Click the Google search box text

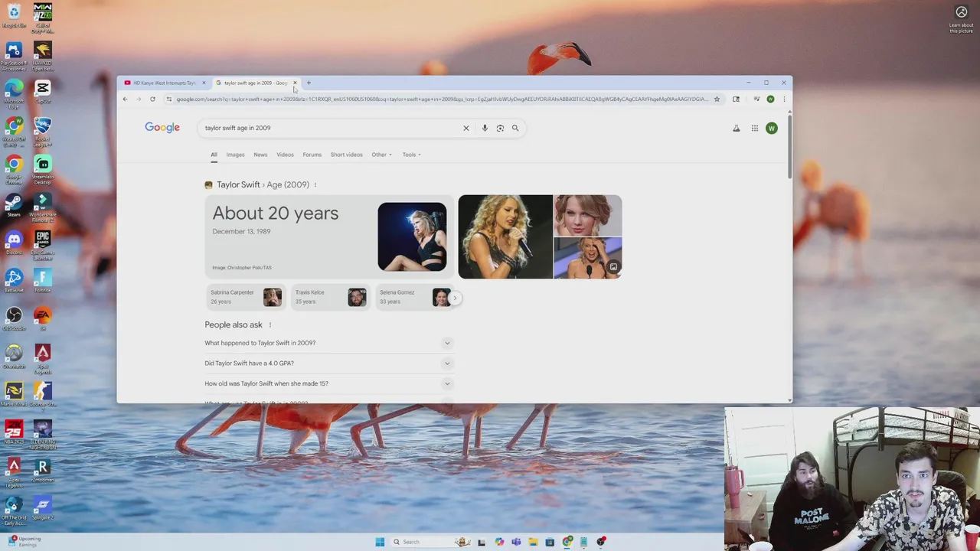coord(237,128)
